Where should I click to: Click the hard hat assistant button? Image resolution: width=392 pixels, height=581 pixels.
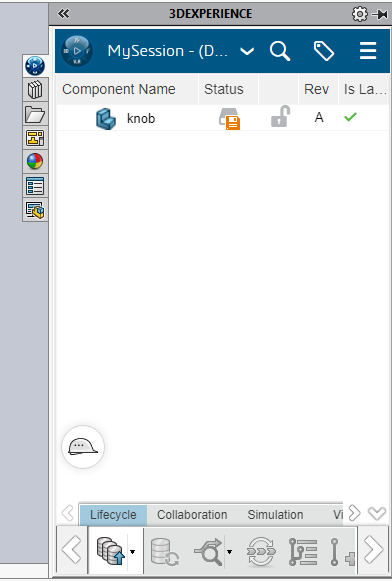pyautogui.click(x=83, y=447)
